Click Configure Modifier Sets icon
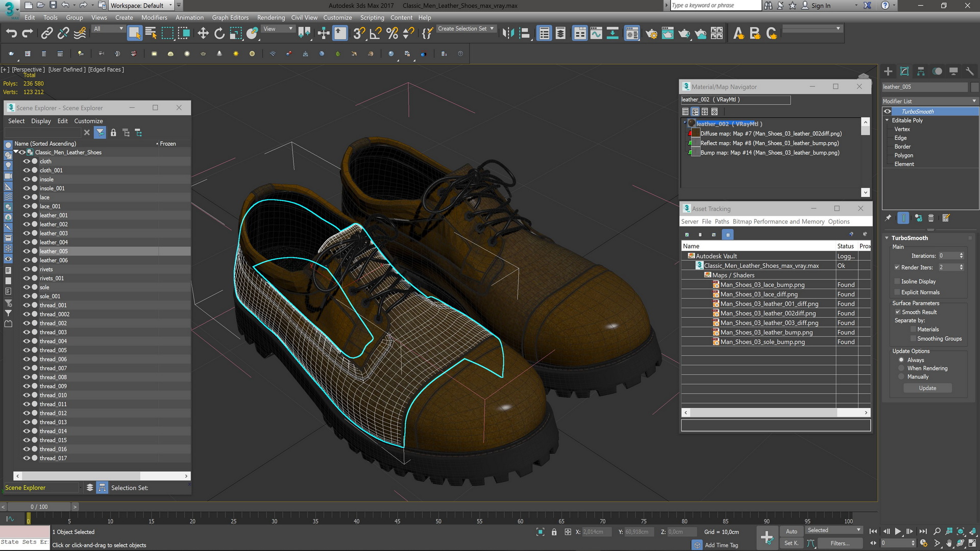Viewport: 980px width, 551px height. coord(946,218)
